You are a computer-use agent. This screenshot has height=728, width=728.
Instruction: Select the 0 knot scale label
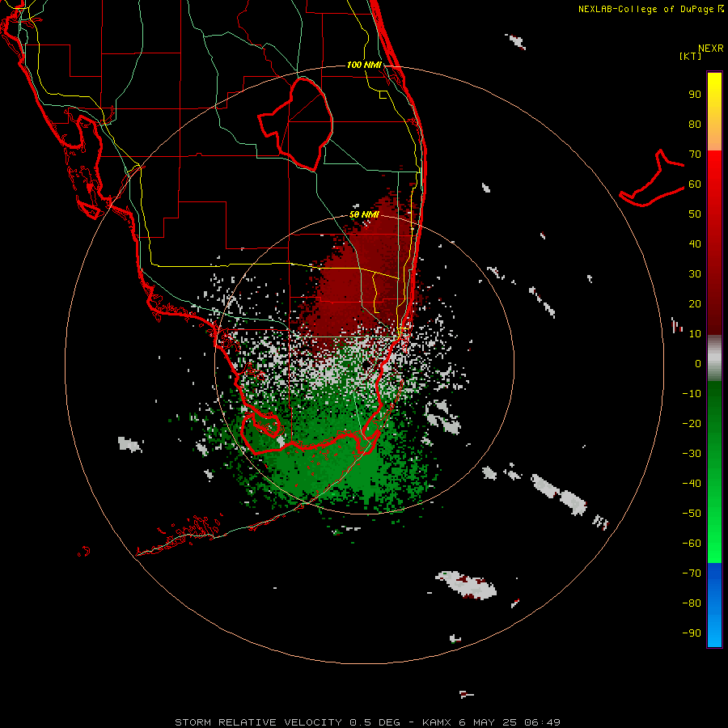pos(698,364)
